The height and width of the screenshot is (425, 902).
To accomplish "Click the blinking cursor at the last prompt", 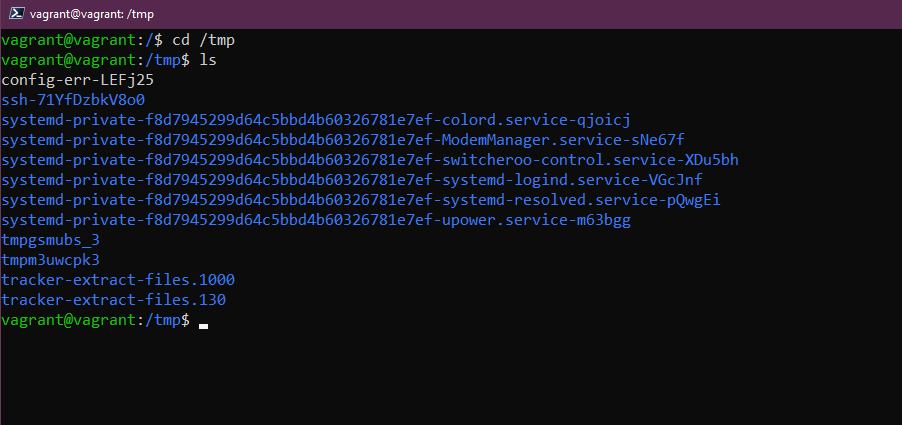I will 203,323.
